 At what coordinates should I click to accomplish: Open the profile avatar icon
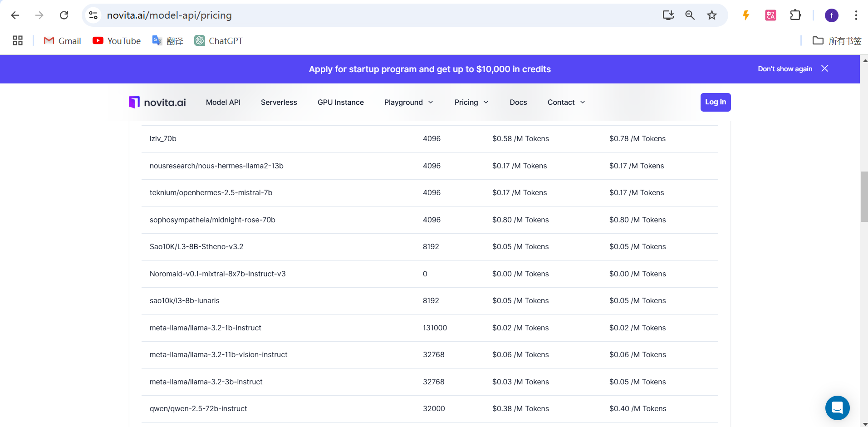831,15
